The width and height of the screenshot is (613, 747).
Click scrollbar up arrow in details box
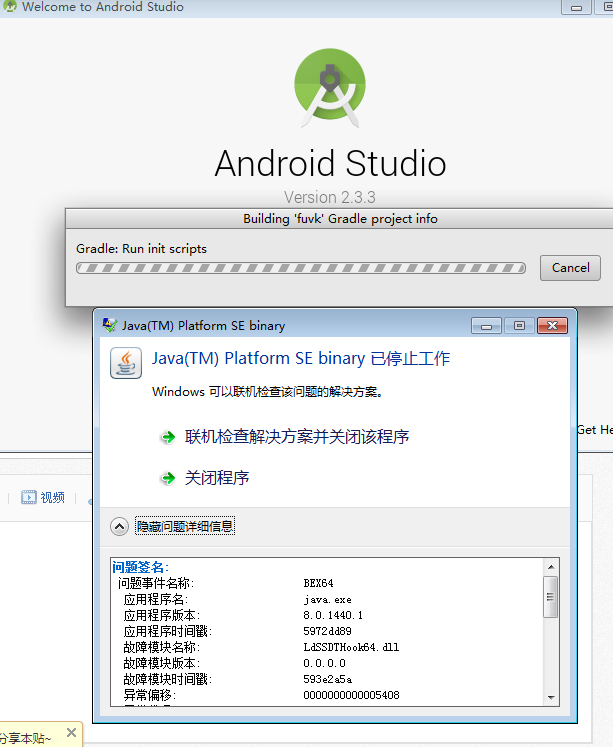tap(551, 567)
